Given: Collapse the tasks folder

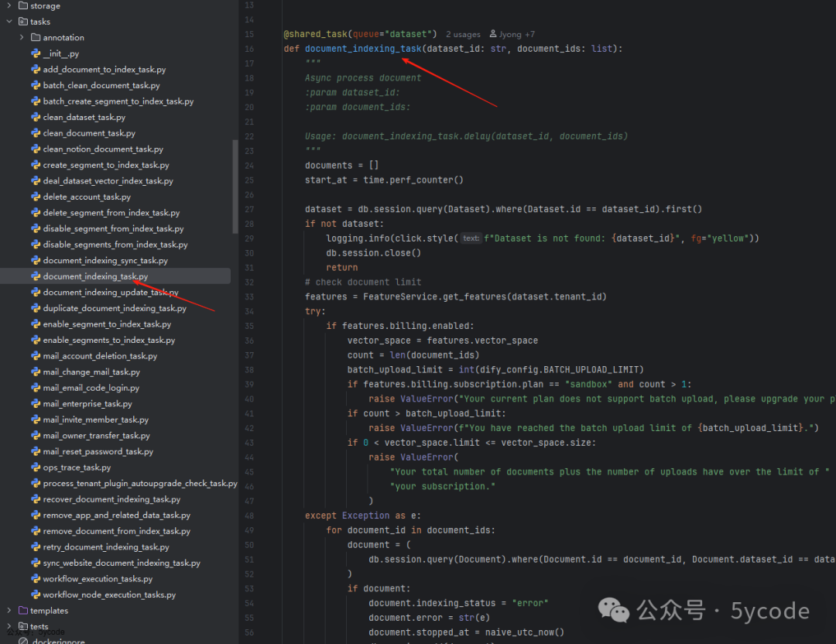Looking at the screenshot, I should 9,22.
